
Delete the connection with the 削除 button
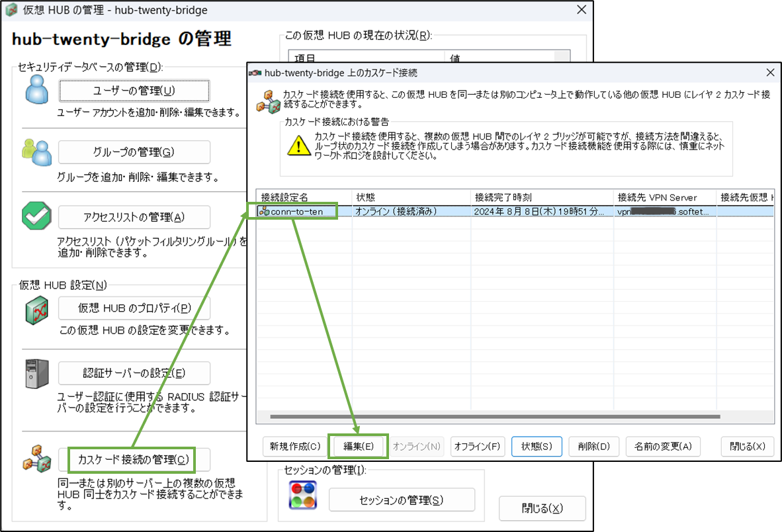click(x=593, y=447)
